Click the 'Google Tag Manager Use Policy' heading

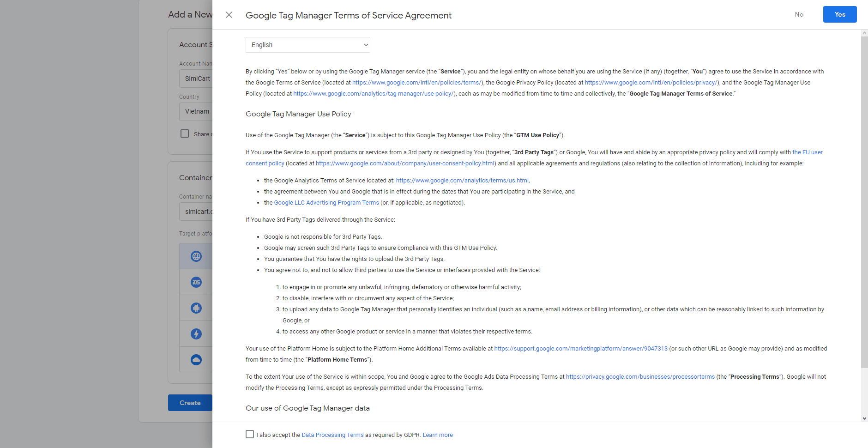click(x=298, y=114)
